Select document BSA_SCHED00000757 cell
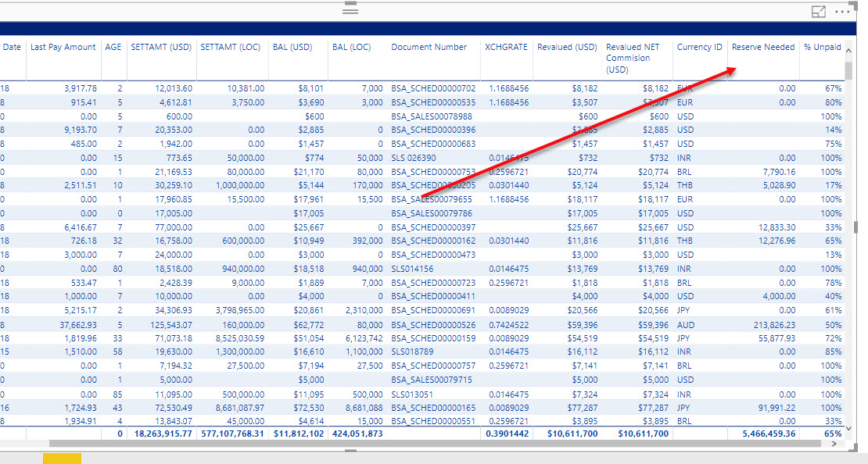Viewport: 868px width, 464px height. 433,366
